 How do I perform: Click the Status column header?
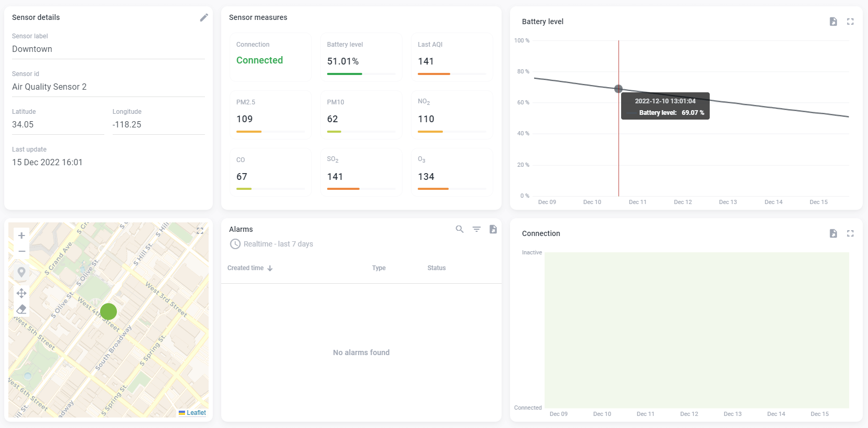[x=436, y=268]
